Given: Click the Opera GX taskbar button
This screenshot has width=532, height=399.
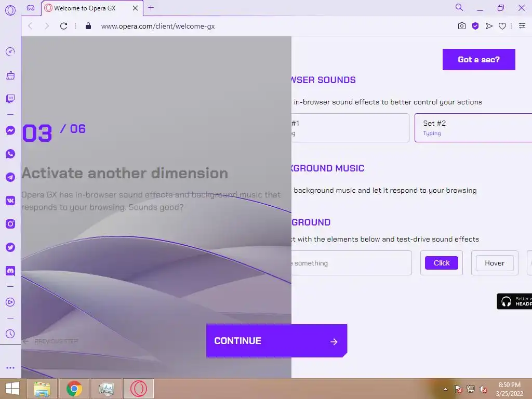Looking at the screenshot, I should [x=138, y=389].
